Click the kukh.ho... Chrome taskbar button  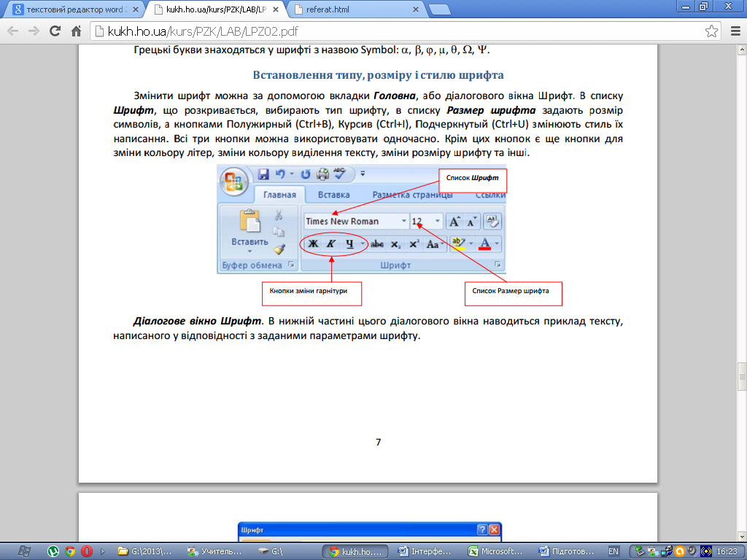pyautogui.click(x=355, y=551)
